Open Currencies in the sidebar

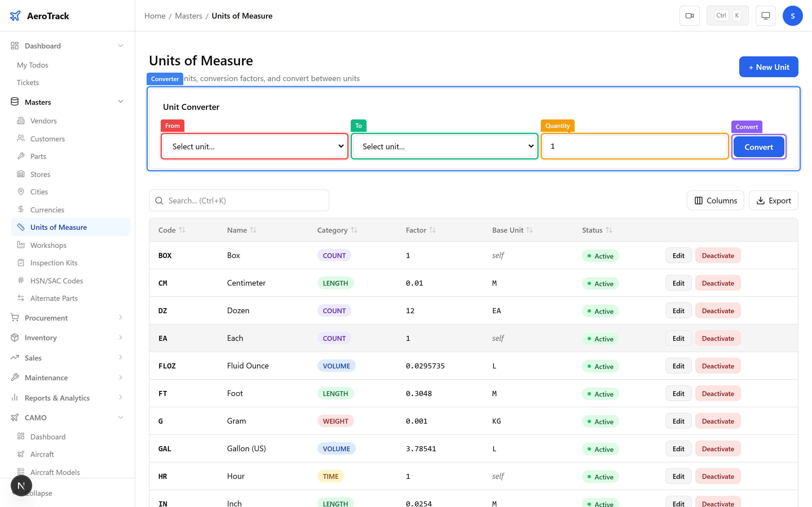click(47, 210)
